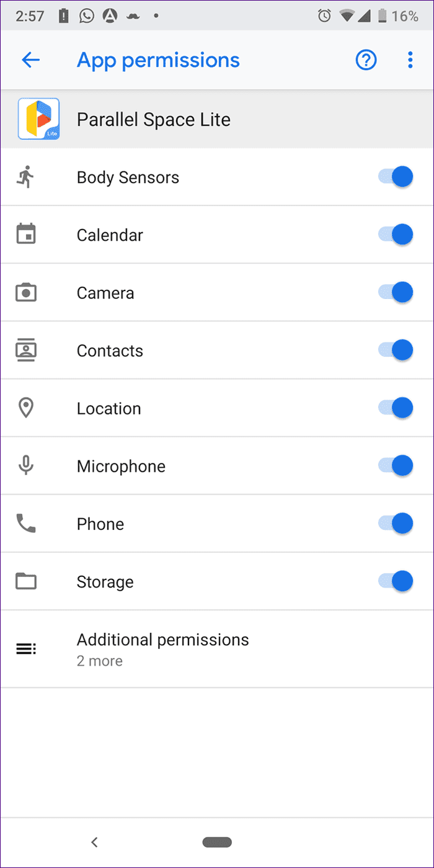Open the help question mark icon
Screen dimensions: 434x868
366,60
